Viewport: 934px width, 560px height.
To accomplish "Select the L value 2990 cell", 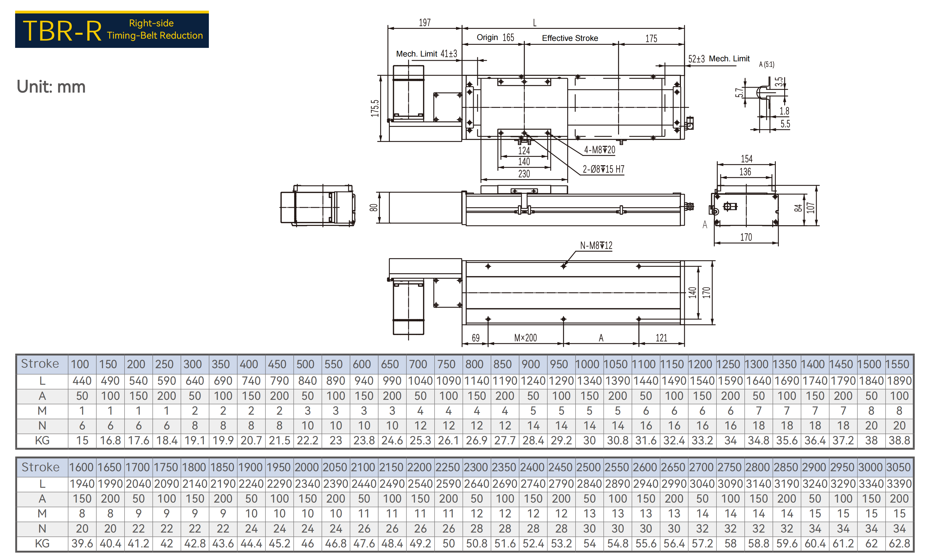I will [674, 484].
